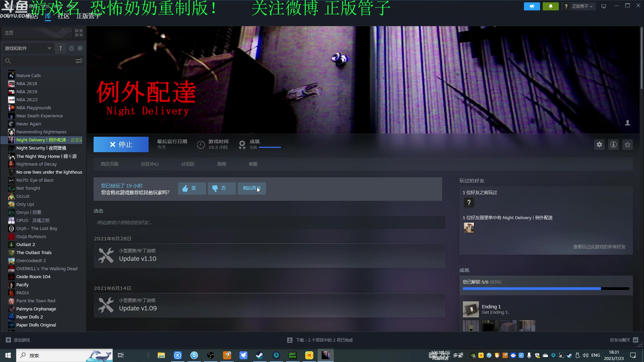Open game info icon
Viewport: 644px width, 362px height.
point(613,144)
